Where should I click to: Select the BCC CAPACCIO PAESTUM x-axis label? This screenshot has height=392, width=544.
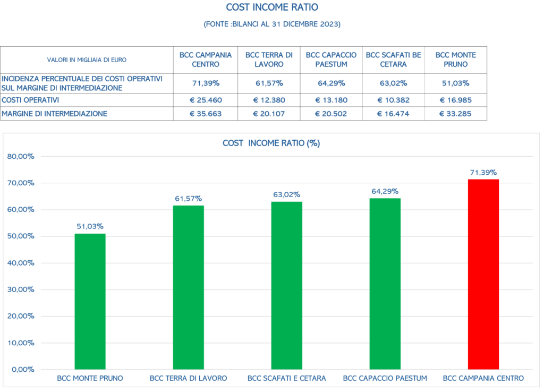385,379
